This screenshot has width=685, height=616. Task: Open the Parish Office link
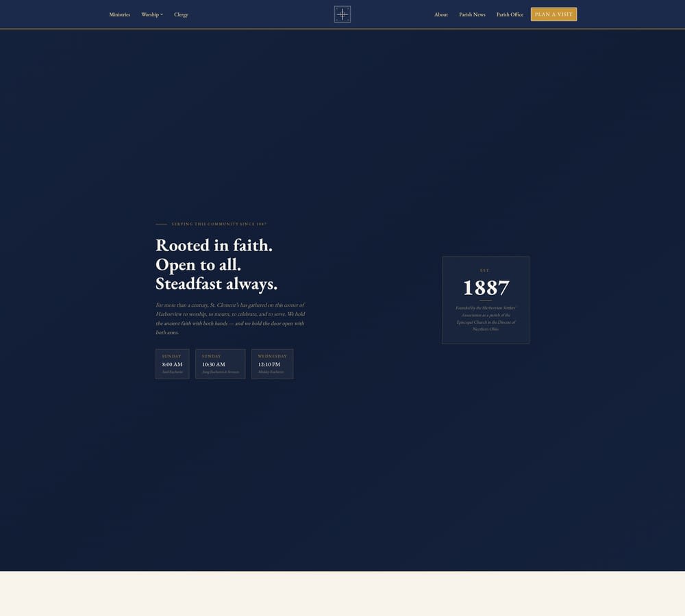tap(510, 14)
